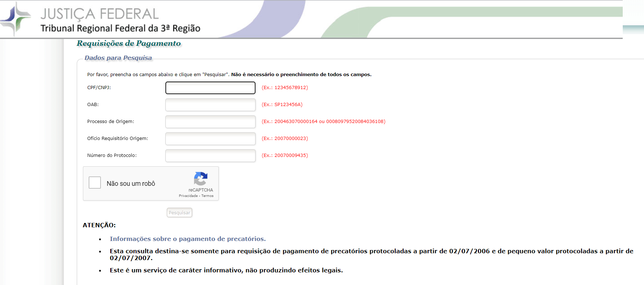This screenshot has height=285, width=644.
Task: Click the "JUSTIÇA FEDERAL" header title
Action: [x=99, y=14]
